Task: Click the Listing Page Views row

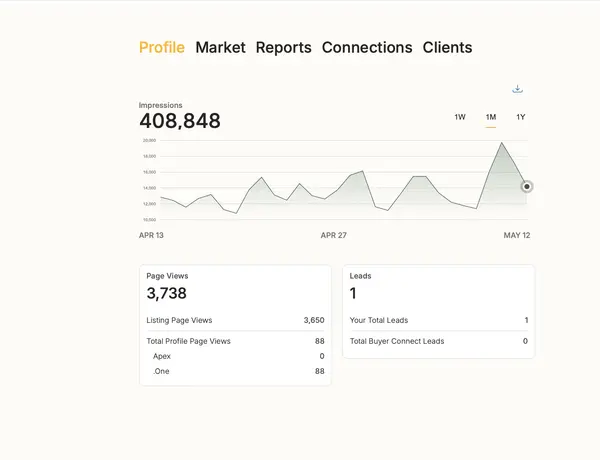Action: [x=235, y=320]
